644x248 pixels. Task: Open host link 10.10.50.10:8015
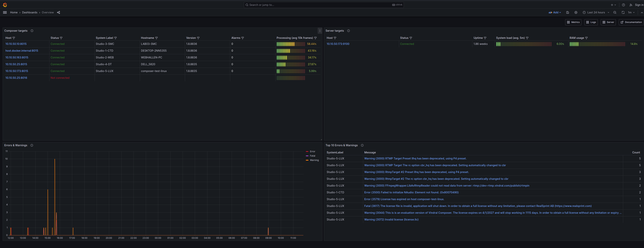[16, 44]
